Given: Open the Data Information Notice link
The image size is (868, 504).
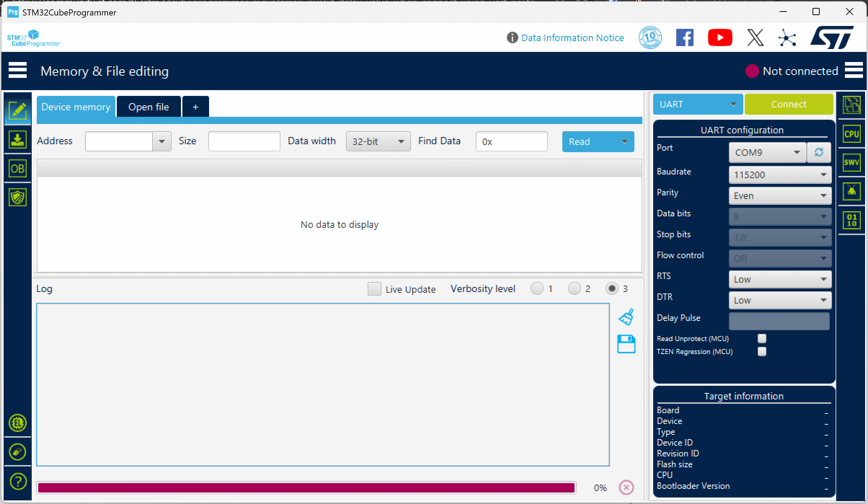Looking at the screenshot, I should 573,37.
